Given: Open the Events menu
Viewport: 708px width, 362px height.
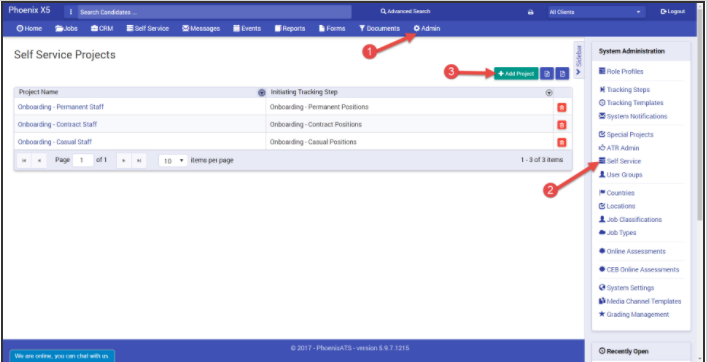Looking at the screenshot, I should pyautogui.click(x=247, y=28).
